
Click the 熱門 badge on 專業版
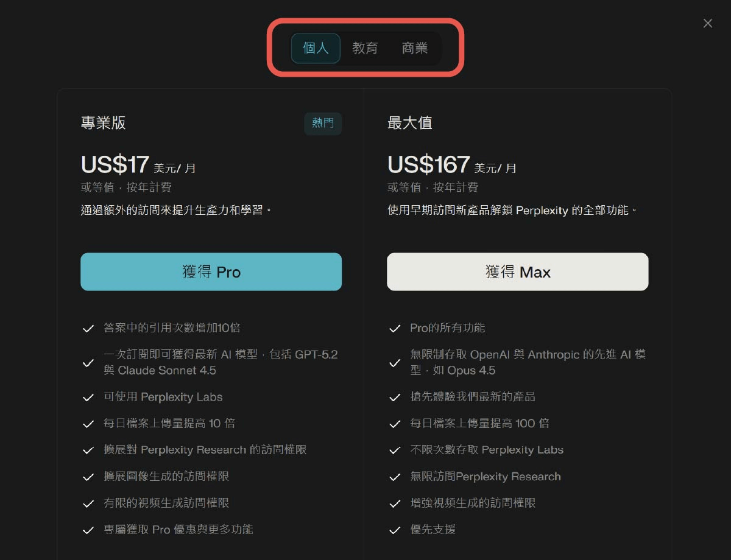[323, 124]
